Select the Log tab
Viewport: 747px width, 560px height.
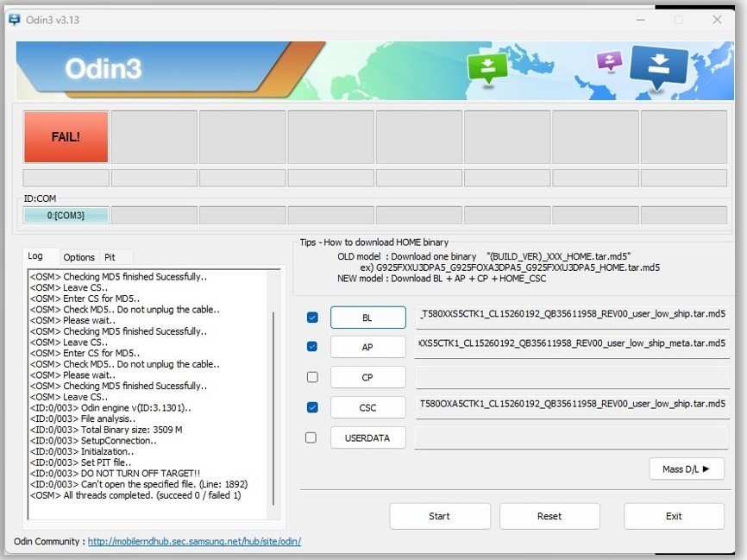pyautogui.click(x=35, y=256)
